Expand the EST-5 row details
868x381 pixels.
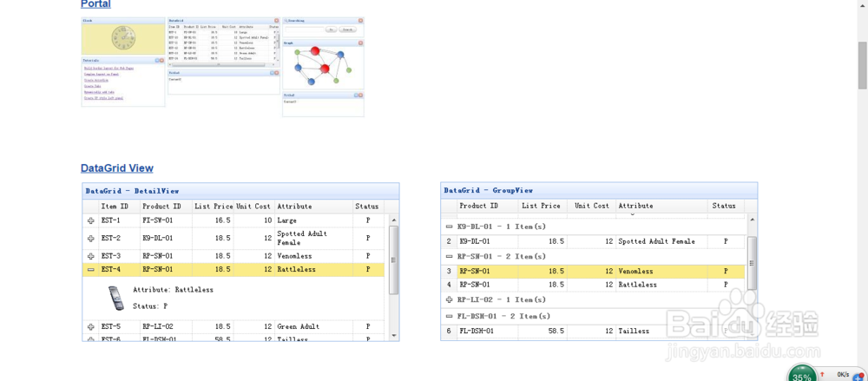point(91,326)
